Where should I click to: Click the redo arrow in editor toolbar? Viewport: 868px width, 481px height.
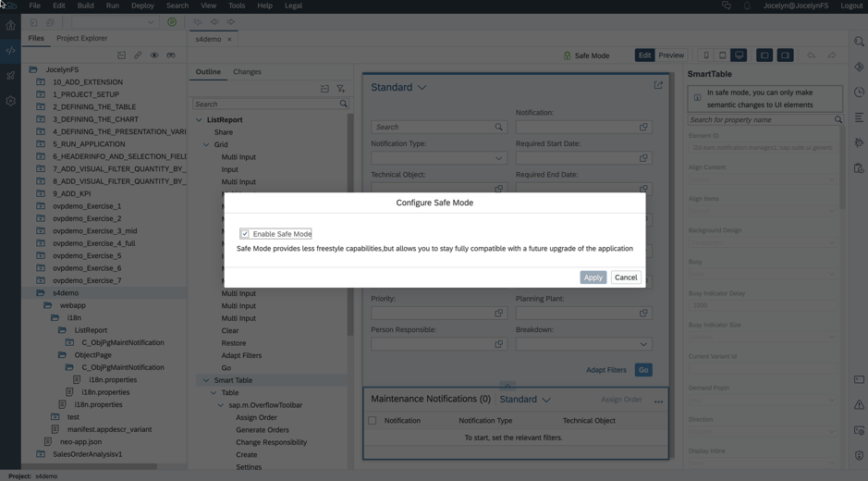click(x=831, y=55)
